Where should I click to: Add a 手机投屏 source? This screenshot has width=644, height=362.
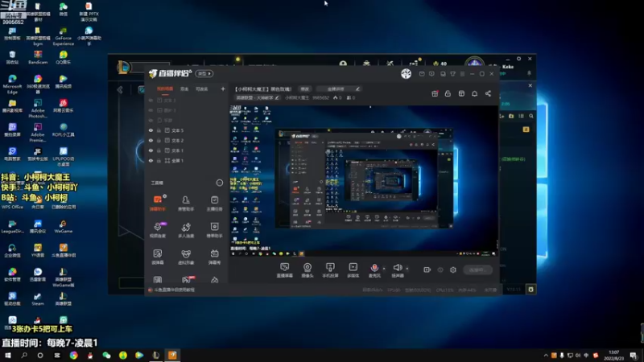pos(330,270)
